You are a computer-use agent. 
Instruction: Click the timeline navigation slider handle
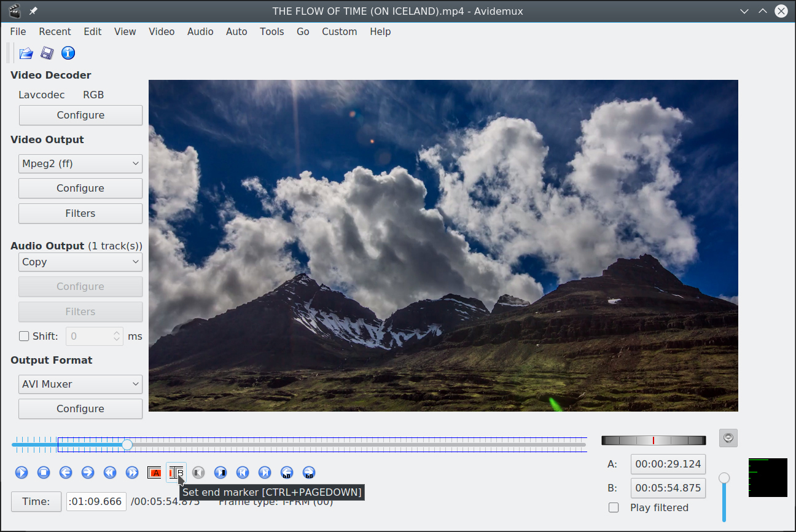[127, 444]
